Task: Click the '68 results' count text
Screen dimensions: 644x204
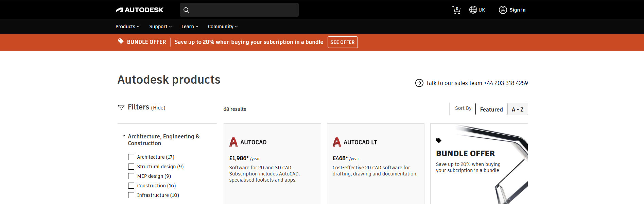Action: click(x=234, y=109)
